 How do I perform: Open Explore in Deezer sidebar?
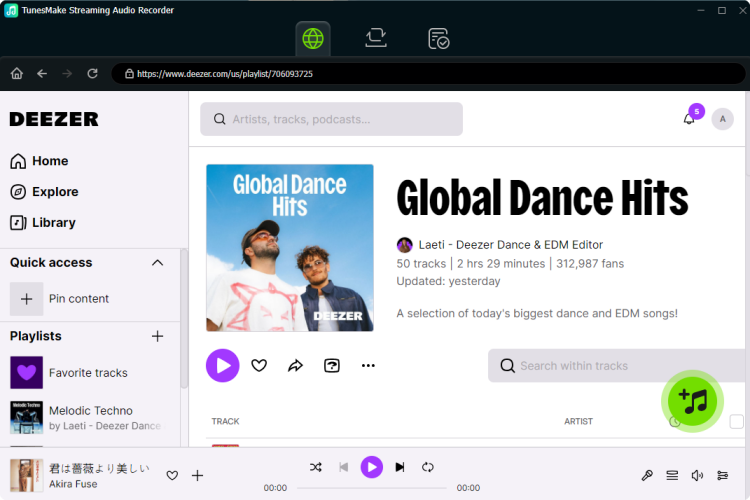pos(44,192)
